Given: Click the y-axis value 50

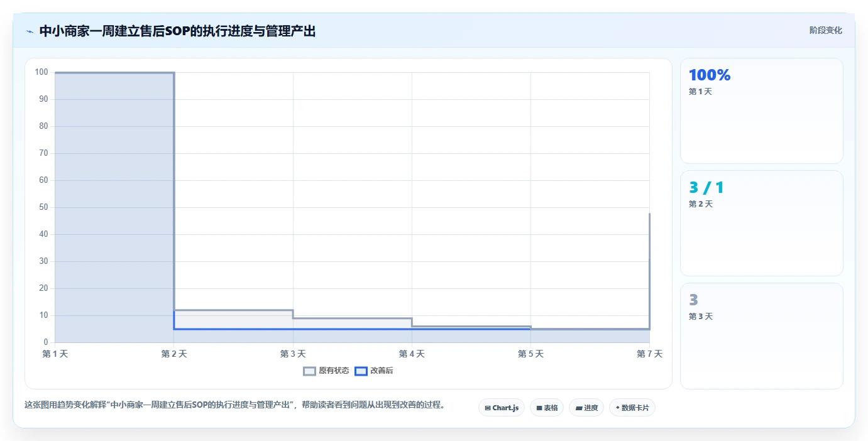Looking at the screenshot, I should coord(44,207).
